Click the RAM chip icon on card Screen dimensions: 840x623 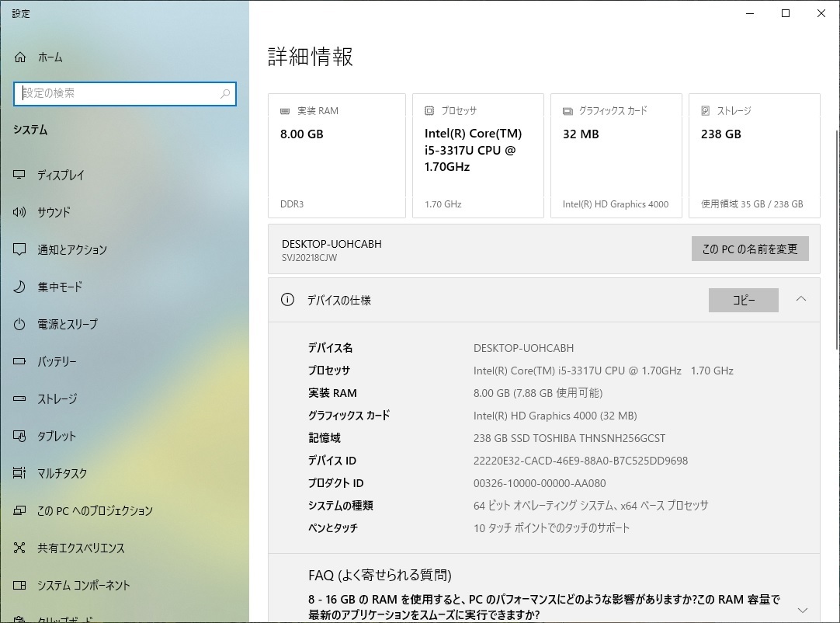tap(285, 111)
